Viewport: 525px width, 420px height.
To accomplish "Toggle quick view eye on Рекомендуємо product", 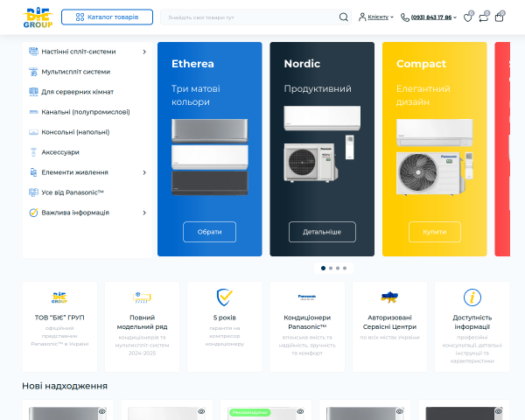I will coord(300,411).
